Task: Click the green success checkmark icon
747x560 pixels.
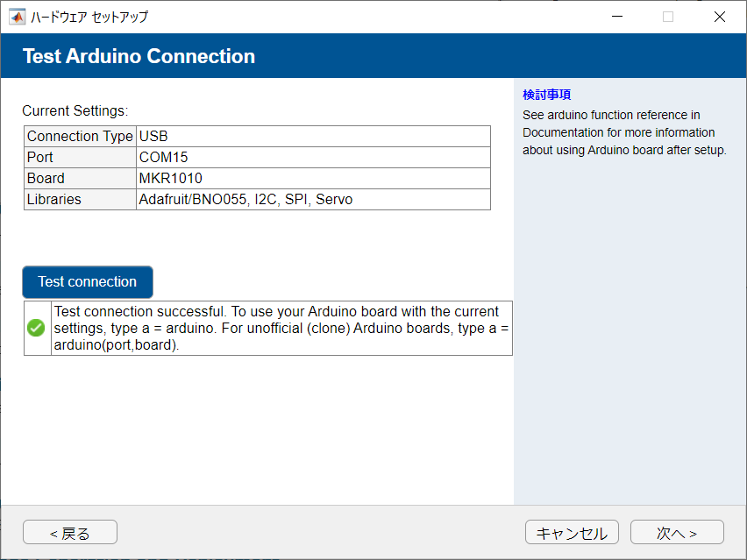Action: point(35,328)
